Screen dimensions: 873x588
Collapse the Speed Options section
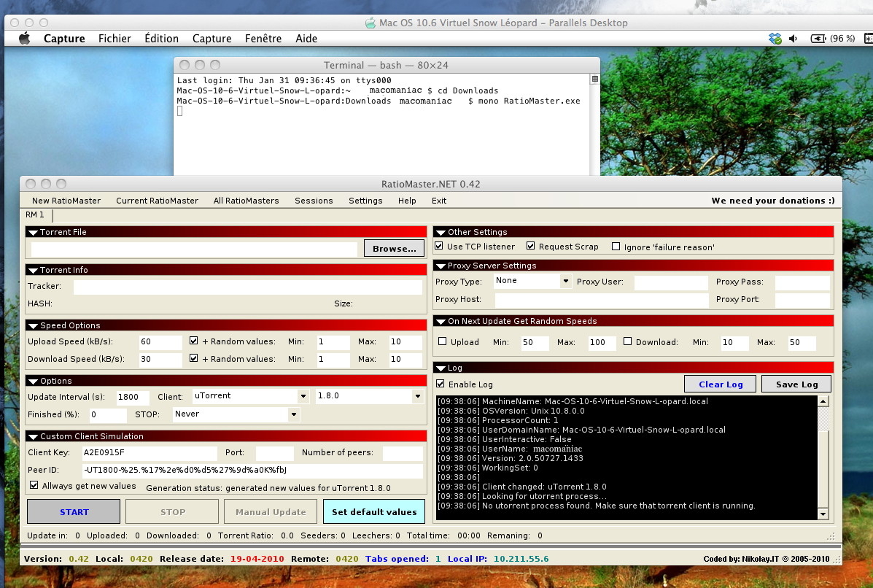[33, 326]
